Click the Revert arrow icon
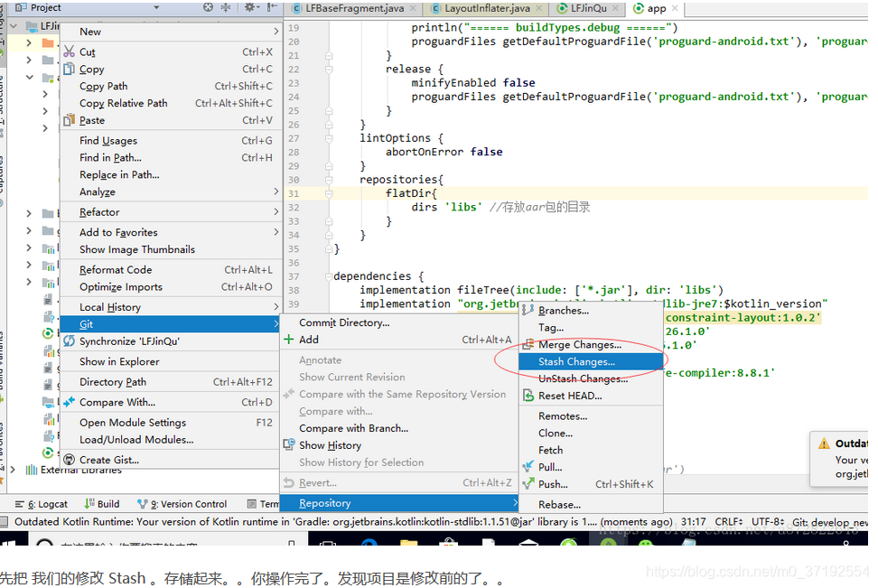The width and height of the screenshot is (878, 588). pos(288,482)
